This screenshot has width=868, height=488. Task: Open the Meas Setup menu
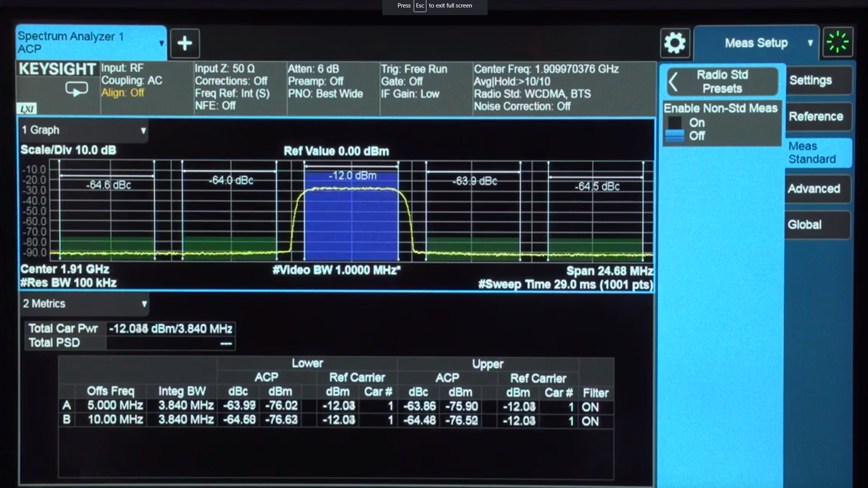tap(756, 42)
